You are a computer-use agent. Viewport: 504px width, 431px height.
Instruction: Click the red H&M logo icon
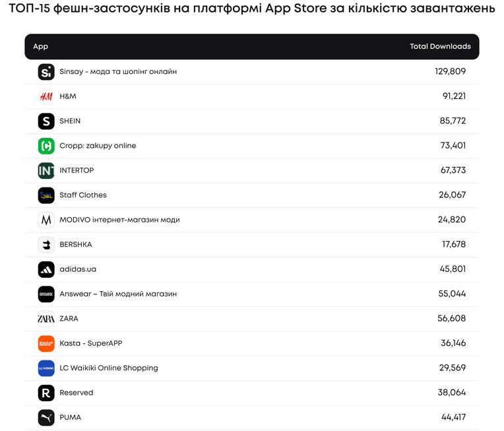pos(46,96)
